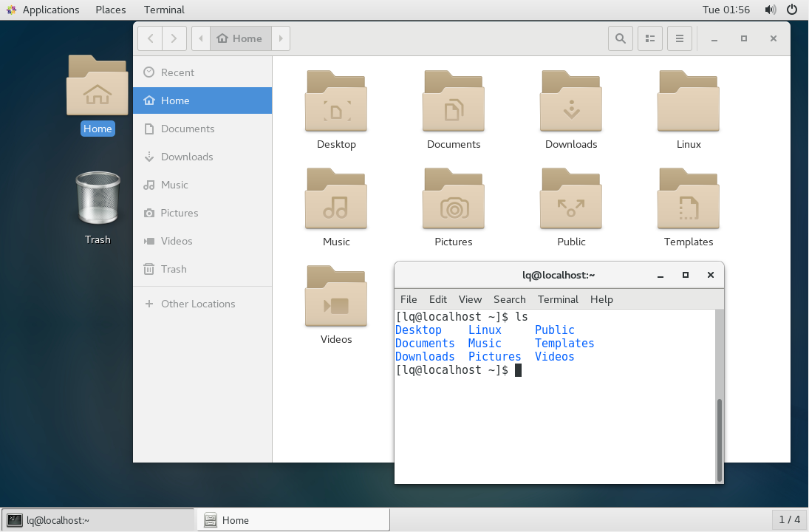This screenshot has height=532, width=809.
Task: Click 'Linux' text in terminal output
Action: 485,330
